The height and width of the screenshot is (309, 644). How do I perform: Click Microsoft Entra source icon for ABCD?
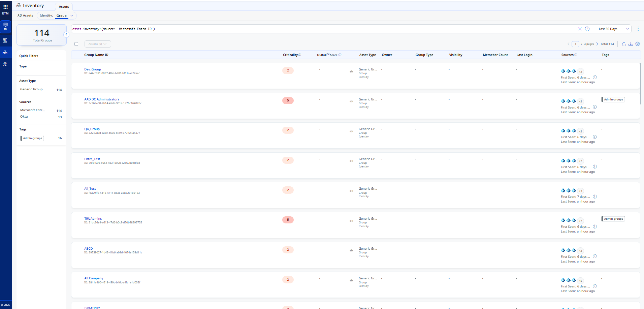pyautogui.click(x=563, y=250)
